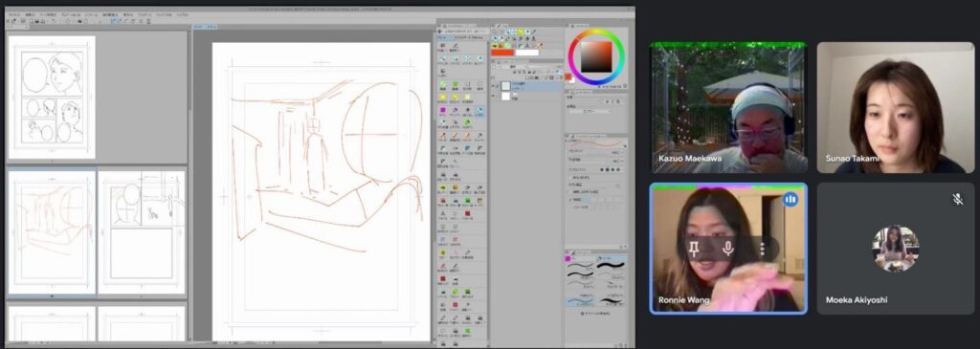980x349 pixels.
Task: Click small orange color chip below color wheel
Action: click(x=568, y=76)
